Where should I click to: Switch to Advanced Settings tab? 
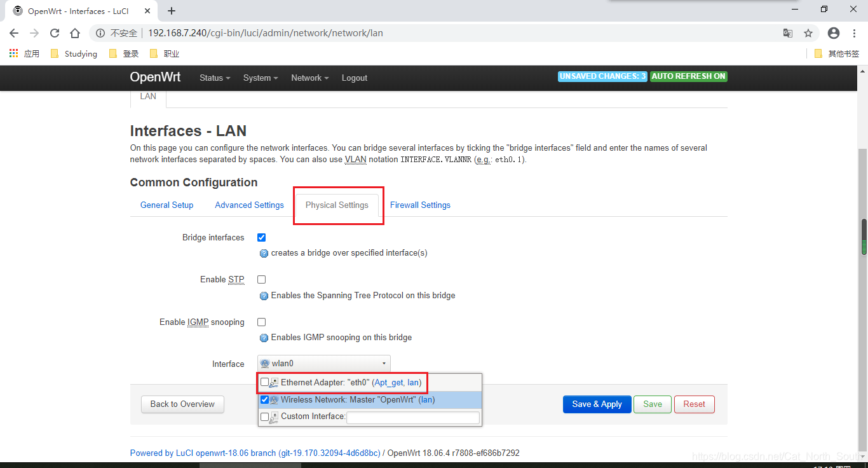249,205
